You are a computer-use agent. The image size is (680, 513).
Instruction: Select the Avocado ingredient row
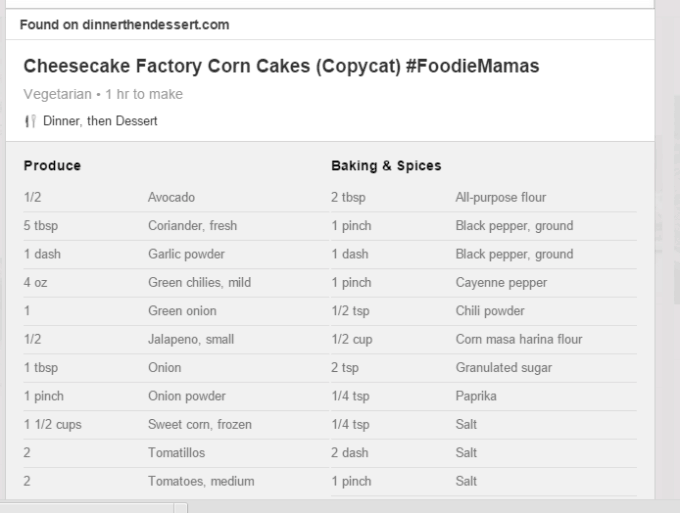(176, 198)
